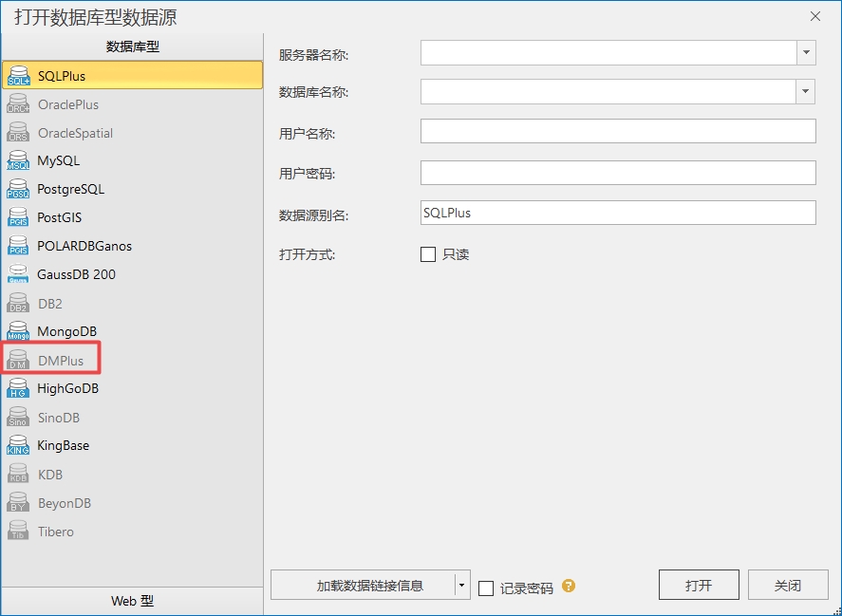Image resolution: width=842 pixels, height=616 pixels.
Task: Choose the KingBase database icon
Action: [x=18, y=445]
